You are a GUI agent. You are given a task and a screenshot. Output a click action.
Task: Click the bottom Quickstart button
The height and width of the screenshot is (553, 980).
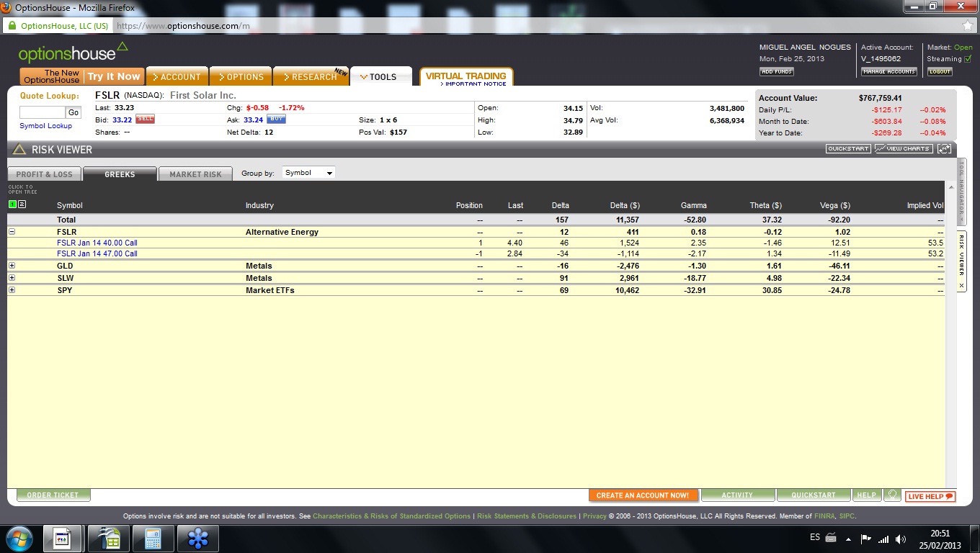[x=814, y=495]
